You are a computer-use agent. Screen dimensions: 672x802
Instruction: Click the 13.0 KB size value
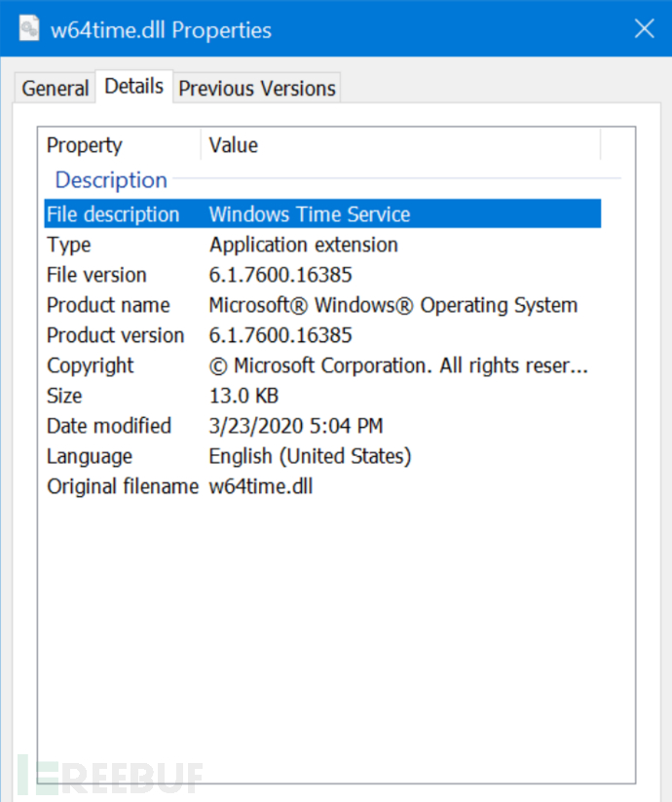click(x=243, y=396)
